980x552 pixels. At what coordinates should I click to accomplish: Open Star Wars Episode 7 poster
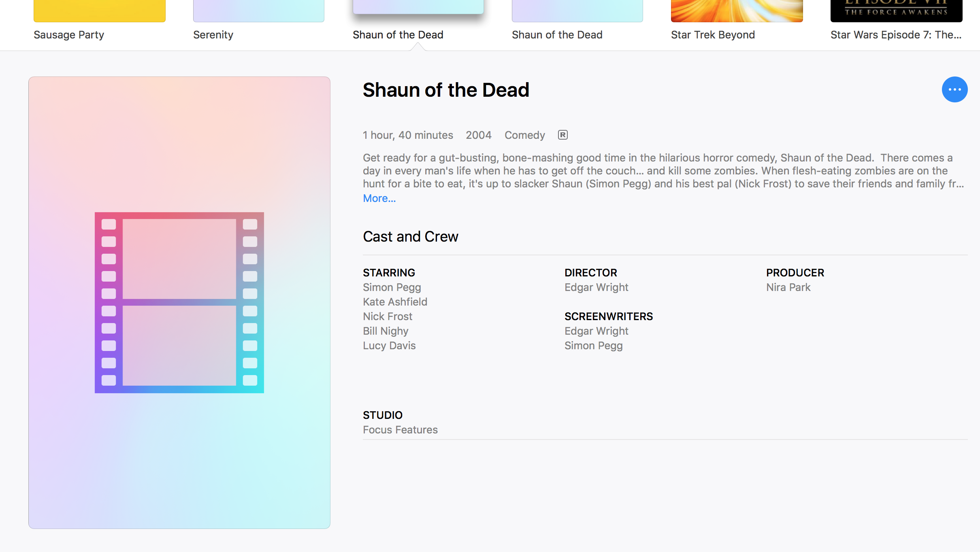tap(896, 11)
